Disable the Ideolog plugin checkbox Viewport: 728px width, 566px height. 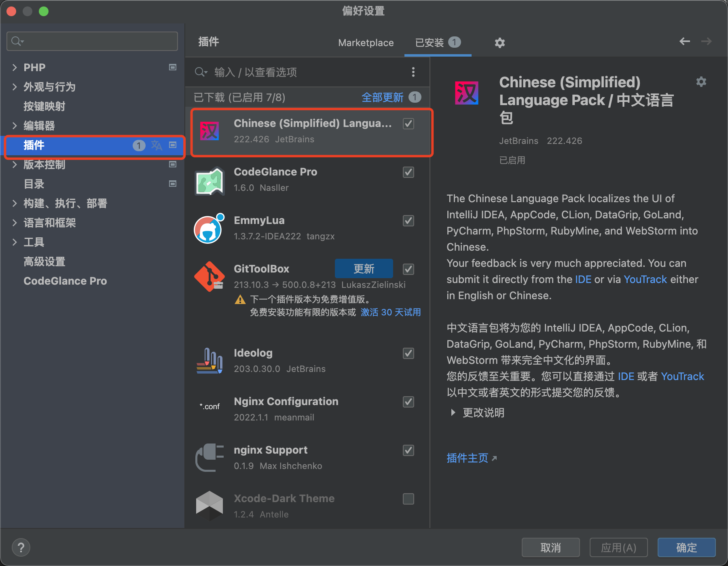click(408, 353)
